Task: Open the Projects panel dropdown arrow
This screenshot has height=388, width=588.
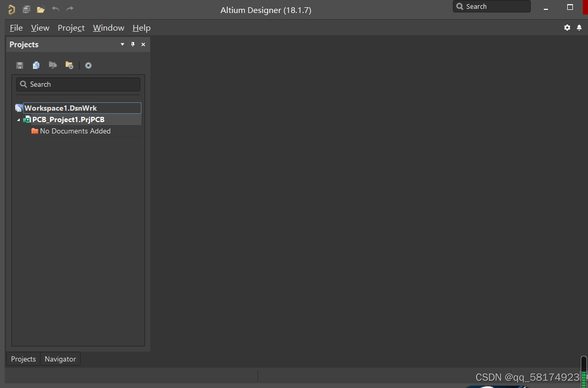Action: (x=123, y=45)
